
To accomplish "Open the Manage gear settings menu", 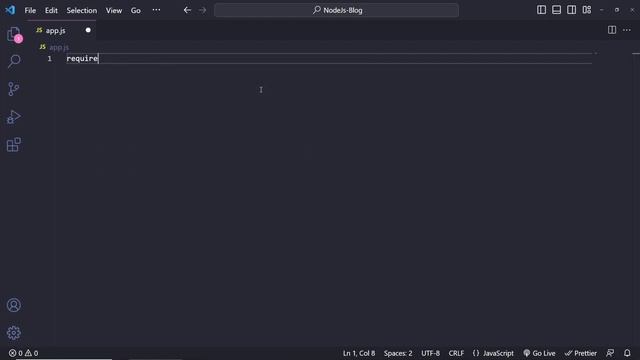I will [14, 333].
